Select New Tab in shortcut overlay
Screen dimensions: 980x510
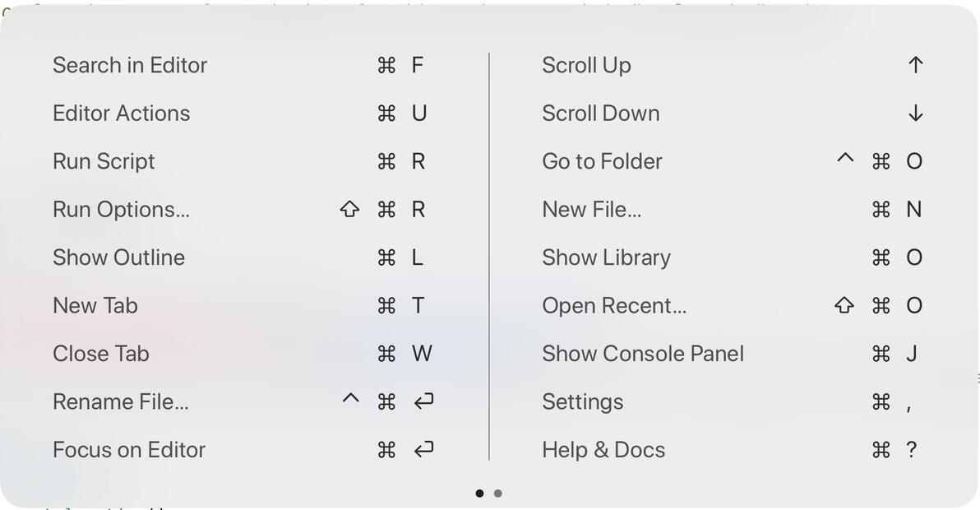point(95,306)
